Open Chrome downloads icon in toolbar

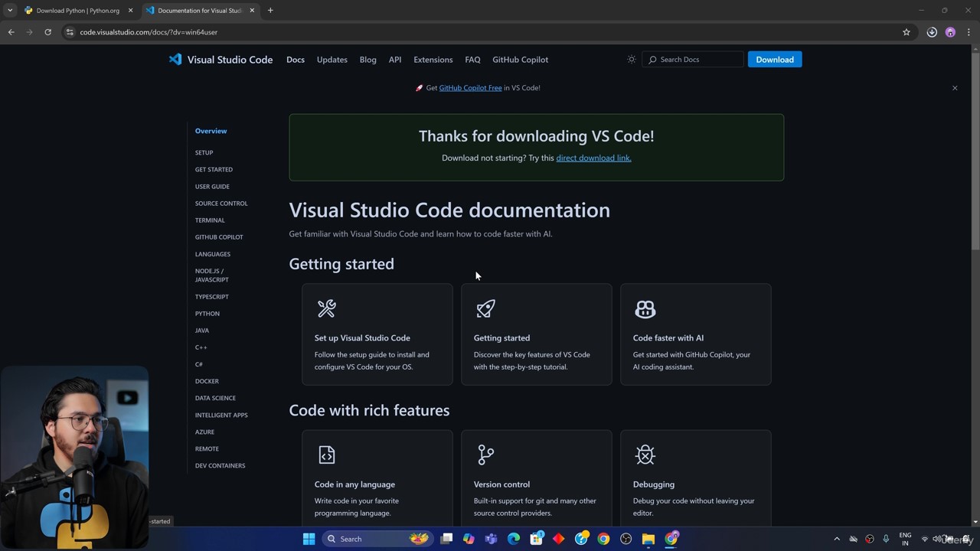point(932,32)
